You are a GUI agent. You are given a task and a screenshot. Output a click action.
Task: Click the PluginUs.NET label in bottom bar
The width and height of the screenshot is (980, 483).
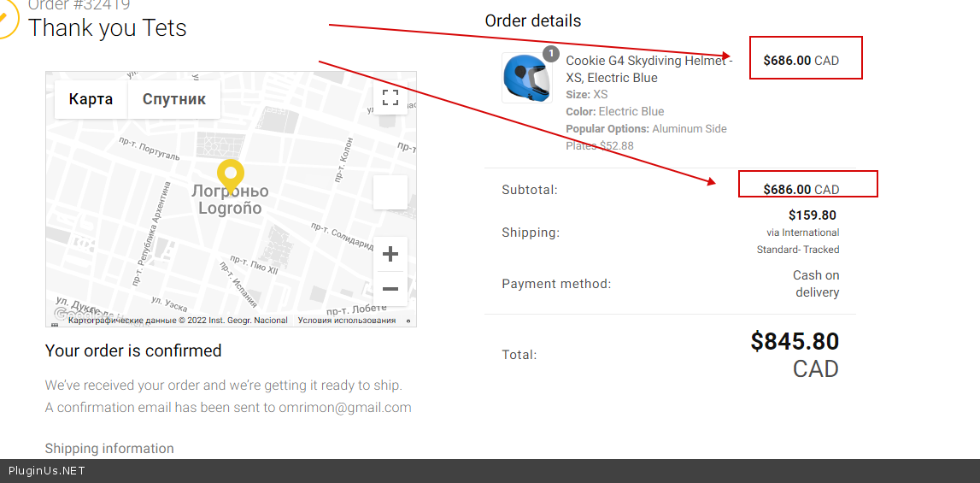(x=47, y=471)
